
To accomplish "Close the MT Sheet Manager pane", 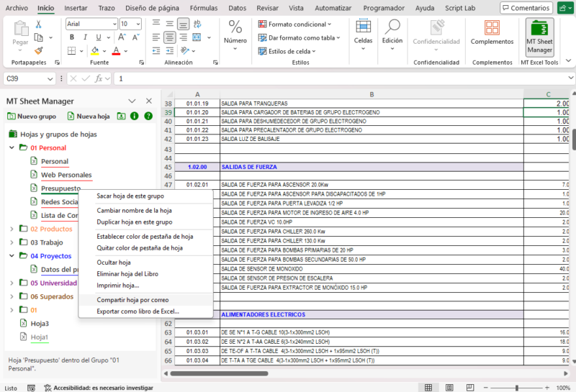I will point(149,101).
